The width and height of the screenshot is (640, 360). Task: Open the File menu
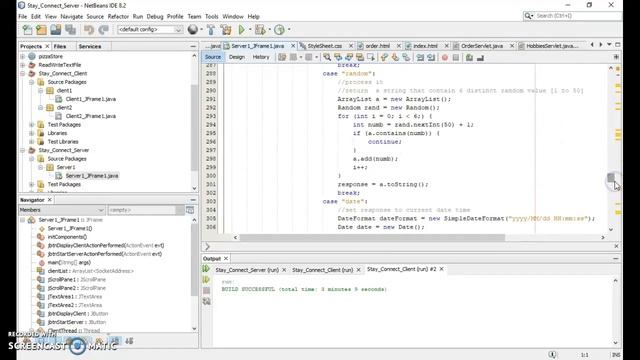click(23, 16)
